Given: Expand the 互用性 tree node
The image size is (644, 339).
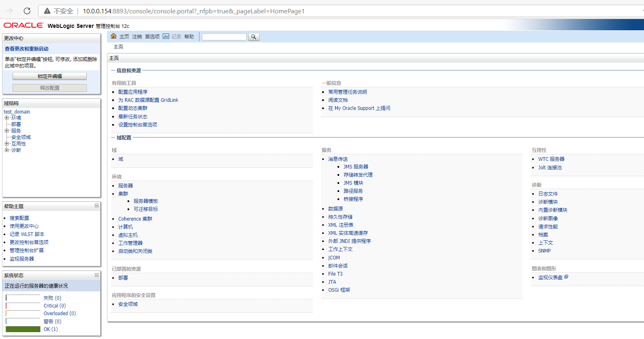Looking at the screenshot, I should click(6, 144).
